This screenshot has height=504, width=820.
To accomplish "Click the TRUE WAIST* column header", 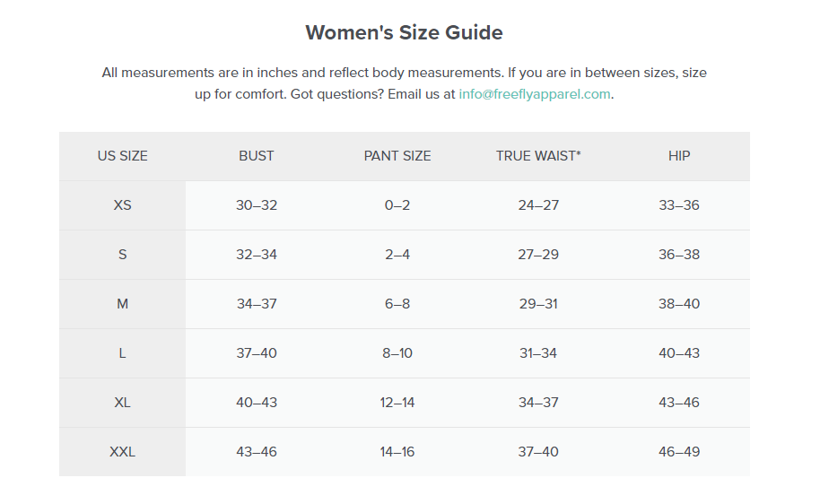I will [x=538, y=156].
